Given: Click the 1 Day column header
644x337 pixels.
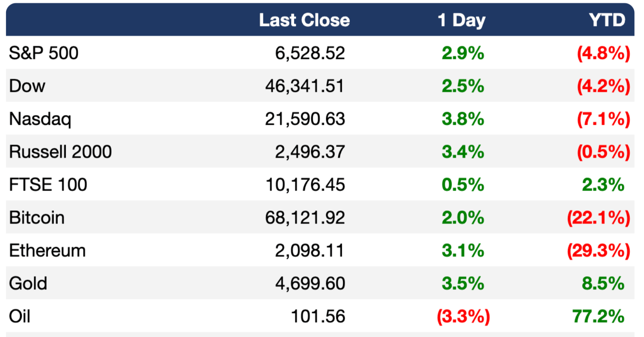Looking at the screenshot, I should [x=461, y=20].
